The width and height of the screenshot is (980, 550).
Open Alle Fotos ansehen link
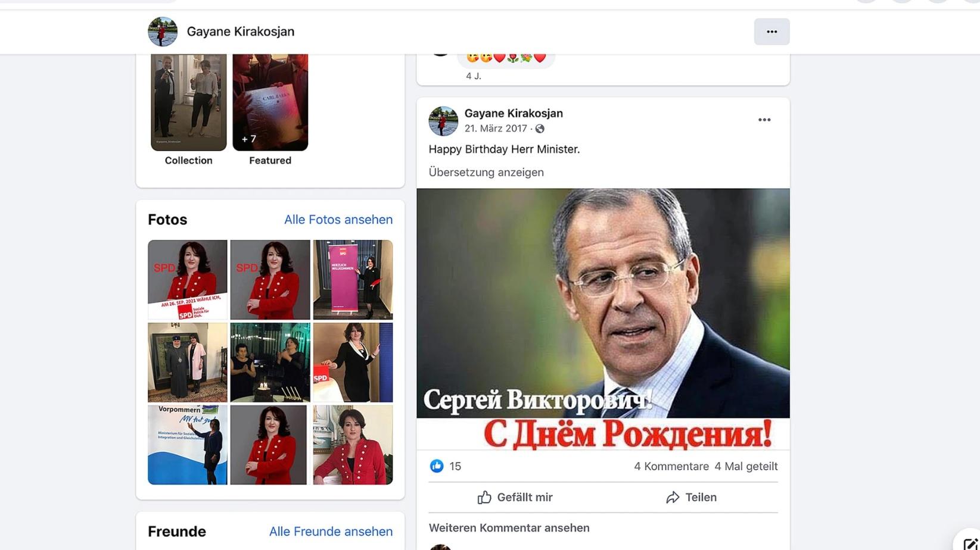coord(338,220)
